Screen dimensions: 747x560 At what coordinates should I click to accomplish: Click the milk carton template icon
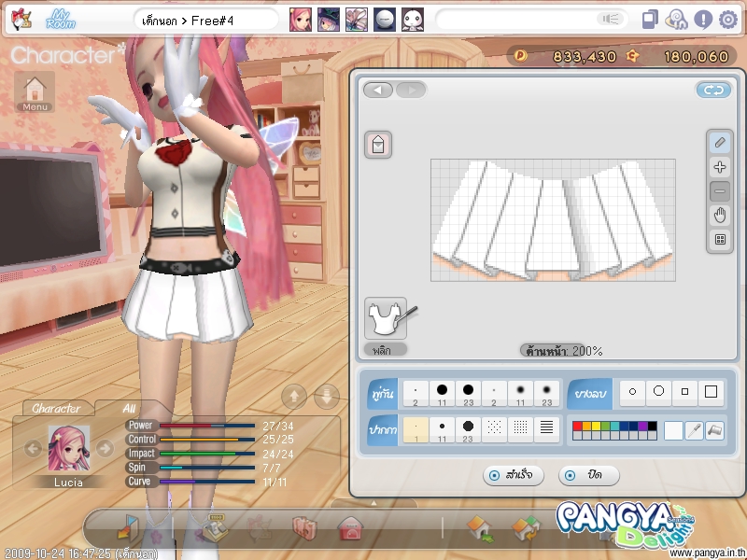(378, 145)
